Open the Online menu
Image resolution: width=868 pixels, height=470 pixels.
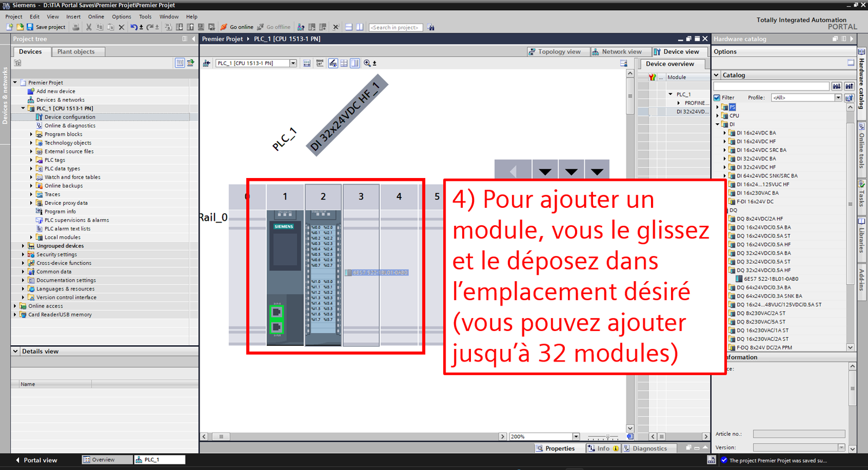(x=96, y=17)
